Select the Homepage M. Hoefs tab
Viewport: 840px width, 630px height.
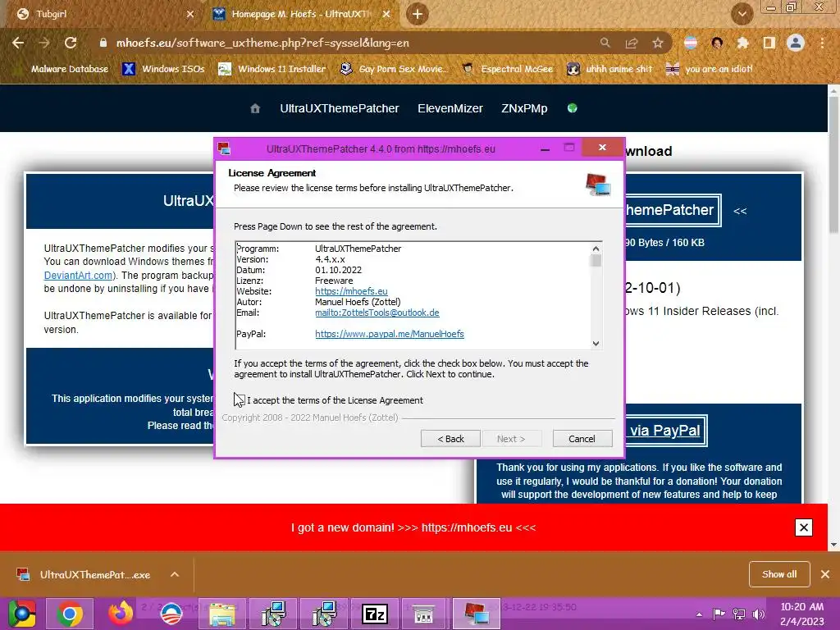[300, 15]
